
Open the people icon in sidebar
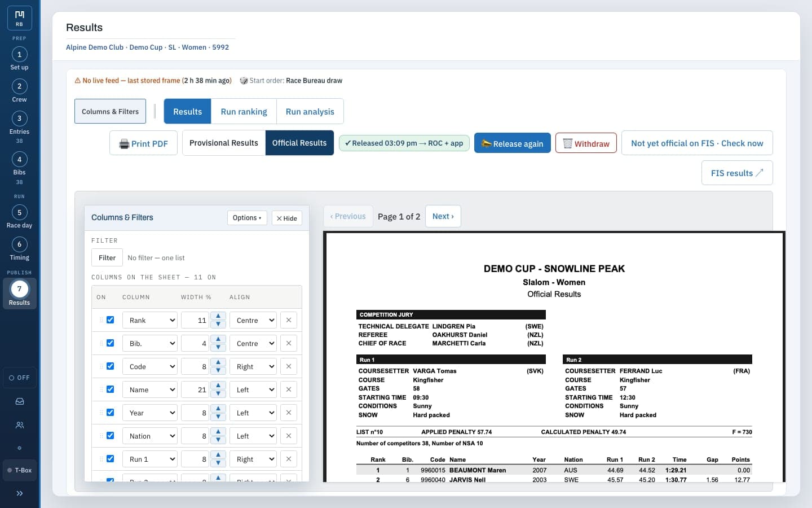coord(20,425)
